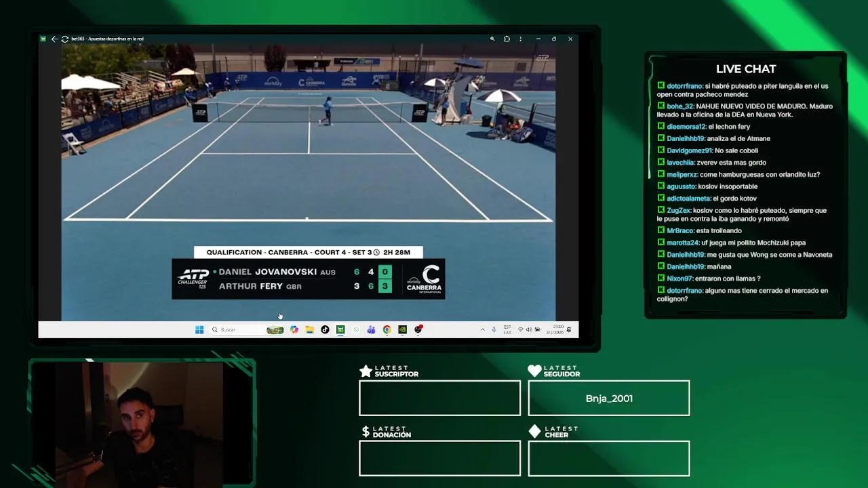Click username Nixon97 in chat
Viewport: 868px width, 488px height.
tap(680, 279)
